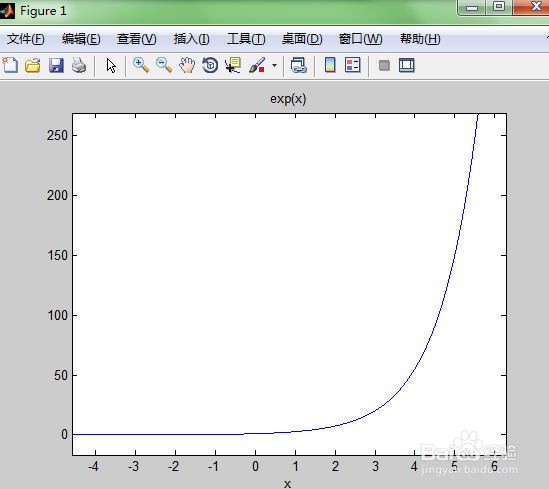Open the 工具(T) menu
The width and height of the screenshot is (549, 489).
click(246, 39)
